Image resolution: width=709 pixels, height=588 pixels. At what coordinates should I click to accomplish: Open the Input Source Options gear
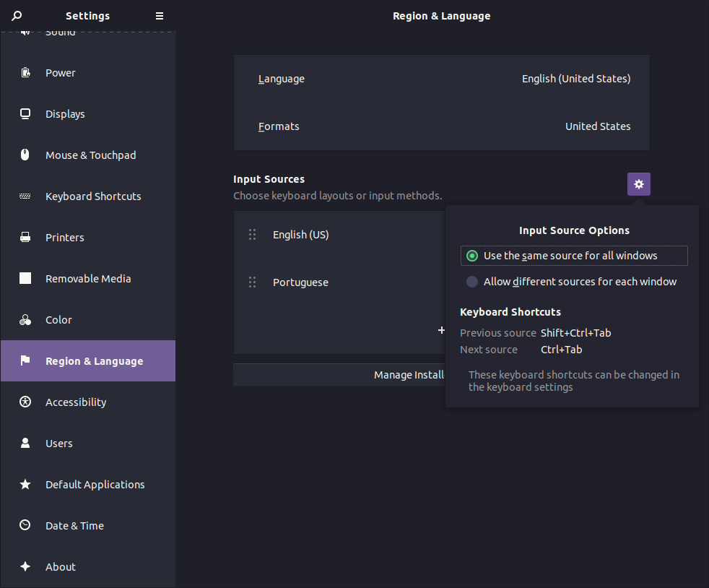(x=638, y=183)
